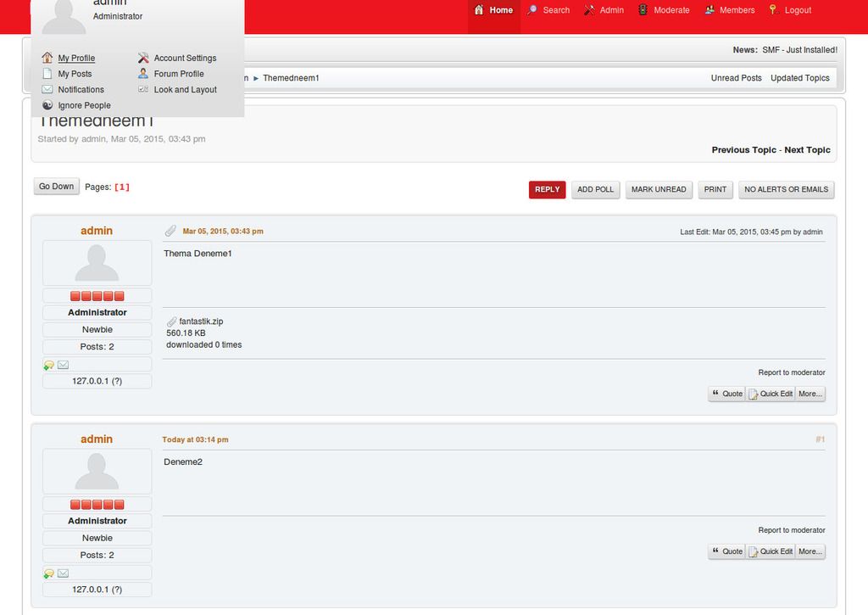Image resolution: width=868 pixels, height=615 pixels.
Task: Click the Go Down button
Action: point(57,186)
